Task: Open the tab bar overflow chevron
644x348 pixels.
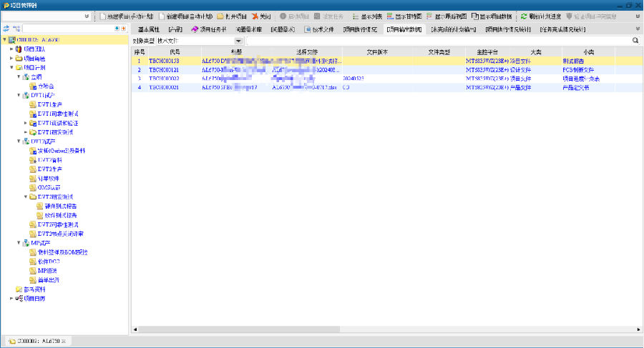Action: pos(638,29)
